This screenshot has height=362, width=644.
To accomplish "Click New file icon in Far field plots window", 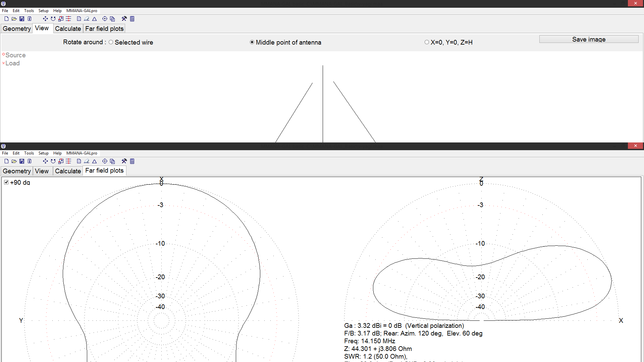I will click(x=6, y=161).
